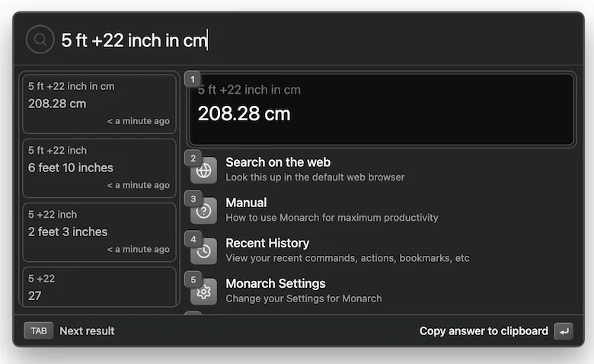The height and width of the screenshot is (364, 594).
Task: Open the Recent History entry title
Action: point(267,243)
